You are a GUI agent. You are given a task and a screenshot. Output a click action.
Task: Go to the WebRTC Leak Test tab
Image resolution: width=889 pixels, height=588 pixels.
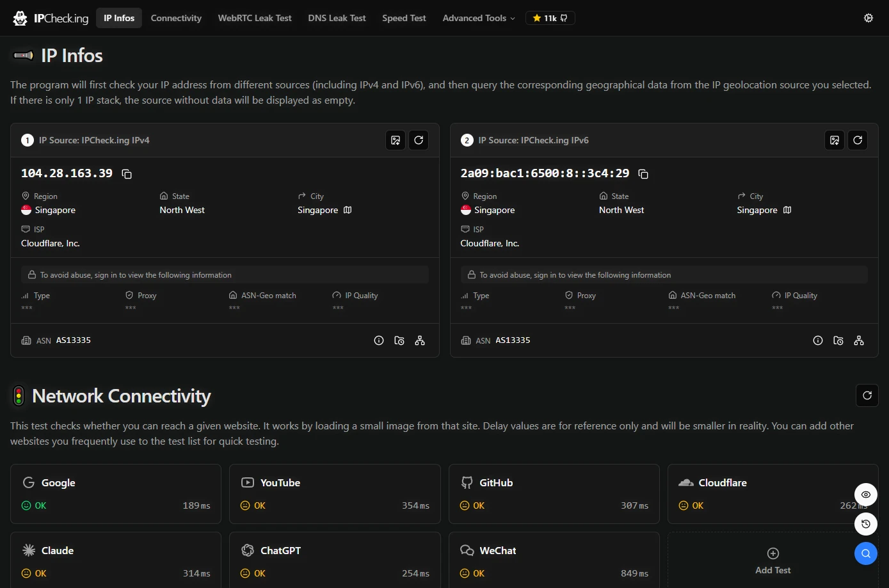(x=255, y=18)
